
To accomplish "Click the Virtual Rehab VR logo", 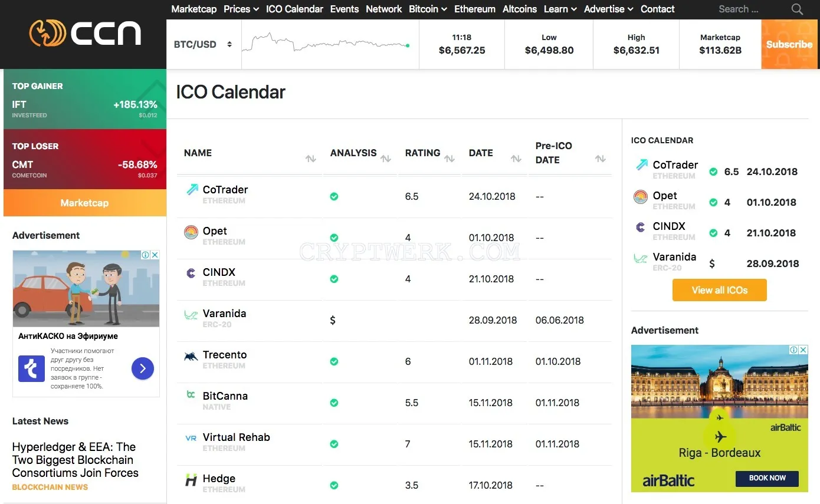I will point(191,438).
